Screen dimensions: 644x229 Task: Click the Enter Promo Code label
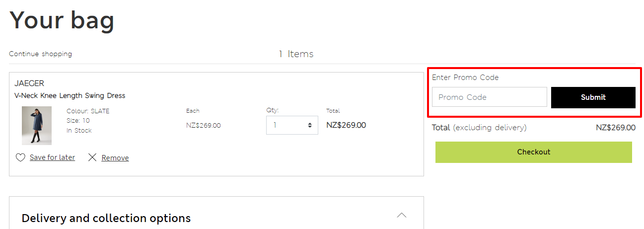coord(465,77)
